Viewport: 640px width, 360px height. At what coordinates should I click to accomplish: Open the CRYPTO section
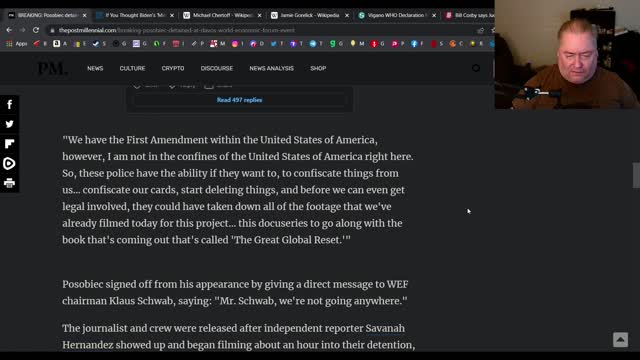point(173,68)
